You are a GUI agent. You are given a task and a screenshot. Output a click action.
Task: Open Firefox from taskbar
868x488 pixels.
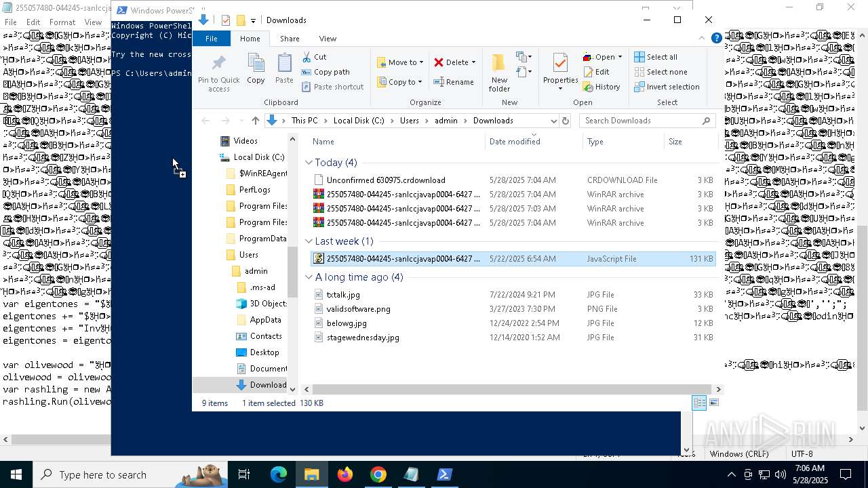tap(345, 474)
